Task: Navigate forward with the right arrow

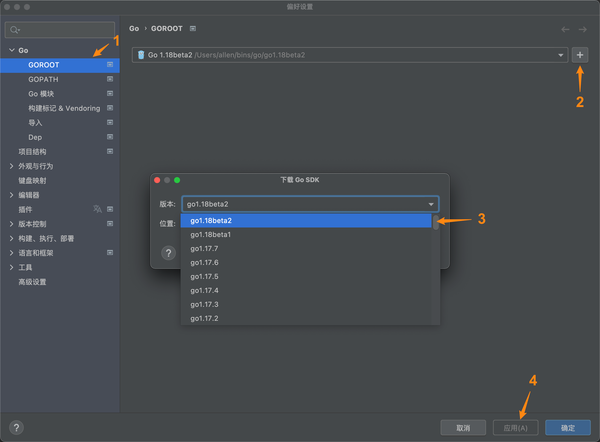Action: [582, 29]
